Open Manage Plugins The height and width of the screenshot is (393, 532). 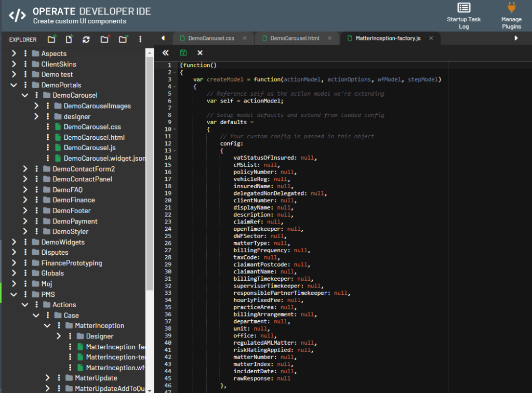pos(511,15)
